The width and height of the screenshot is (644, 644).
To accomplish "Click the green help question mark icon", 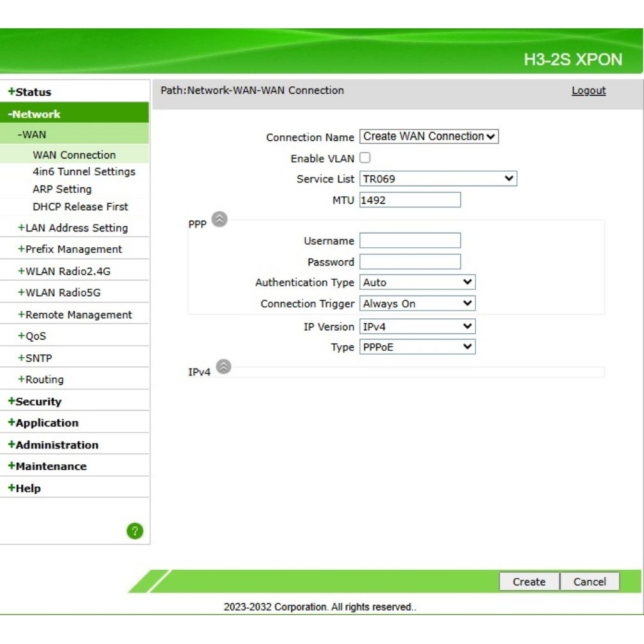I will [x=135, y=531].
